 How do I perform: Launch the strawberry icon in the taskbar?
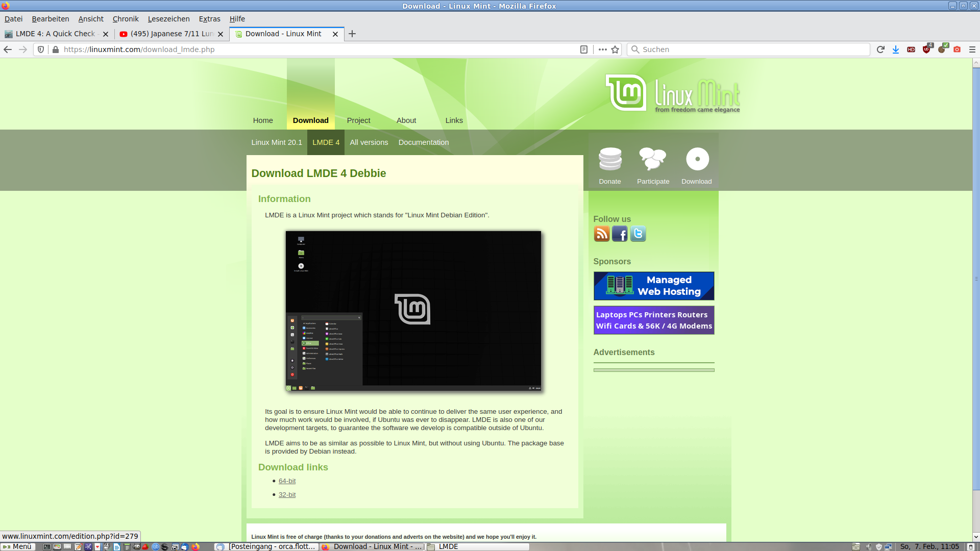tap(145, 546)
